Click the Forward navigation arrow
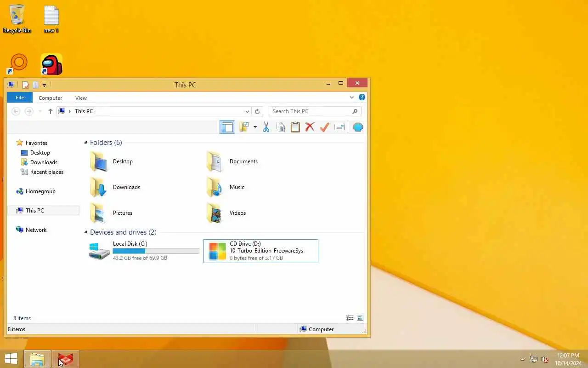This screenshot has width=588, height=368. (x=29, y=111)
